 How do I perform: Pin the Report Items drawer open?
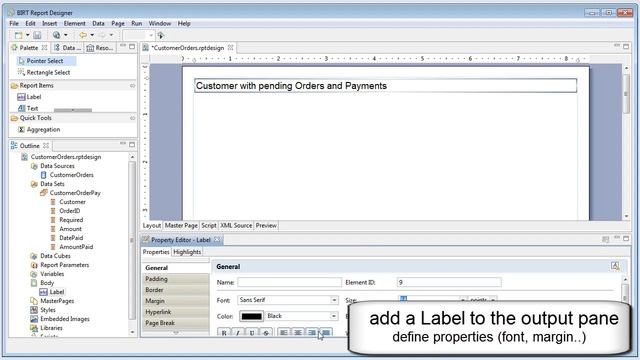(x=133, y=85)
